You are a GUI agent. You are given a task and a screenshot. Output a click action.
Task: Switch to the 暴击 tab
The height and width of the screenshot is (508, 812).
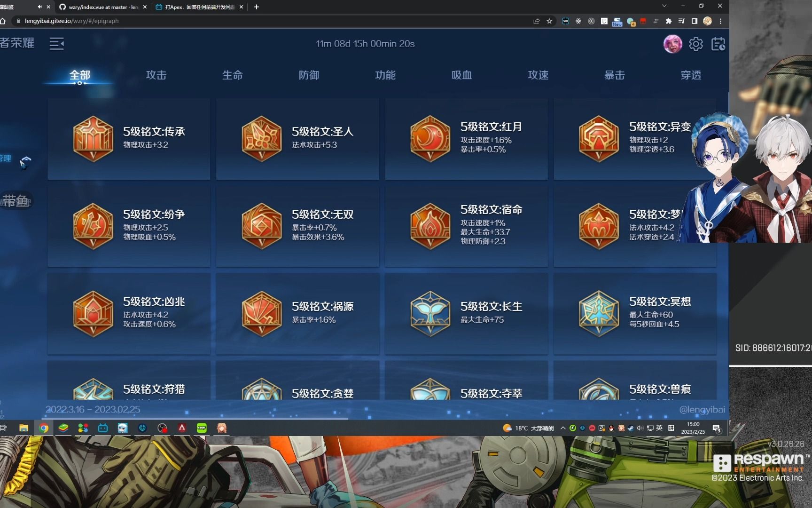click(615, 75)
